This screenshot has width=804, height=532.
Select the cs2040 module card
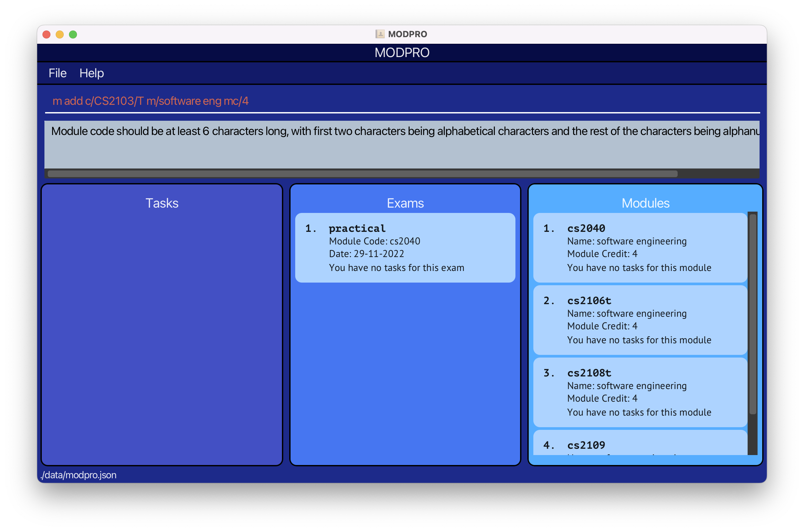tap(640, 248)
